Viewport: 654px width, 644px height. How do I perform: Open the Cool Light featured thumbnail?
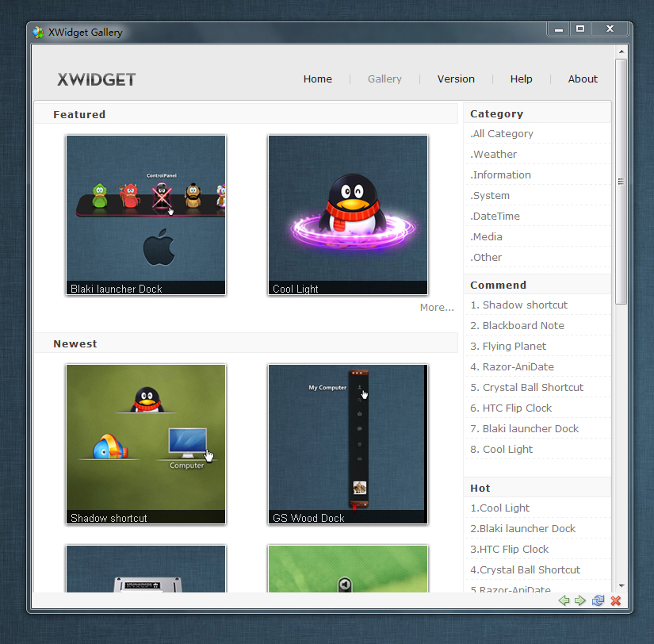348,215
